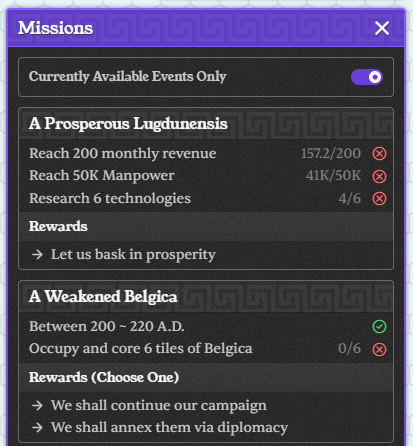Click red X icon beside Belgica tiles requirement
Image resolution: width=413 pixels, height=446 pixels.
pyautogui.click(x=379, y=349)
